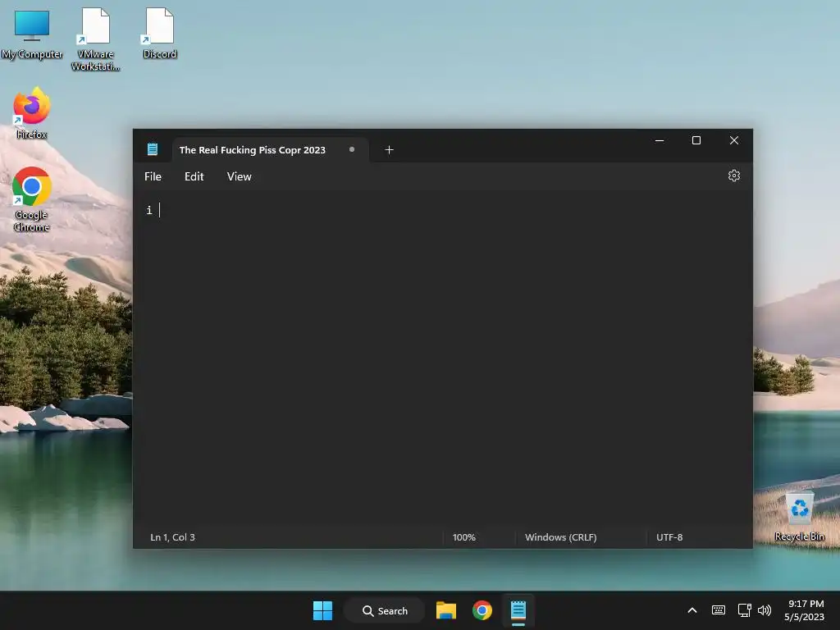Select the Recycle Bin desktop icon

(x=799, y=516)
